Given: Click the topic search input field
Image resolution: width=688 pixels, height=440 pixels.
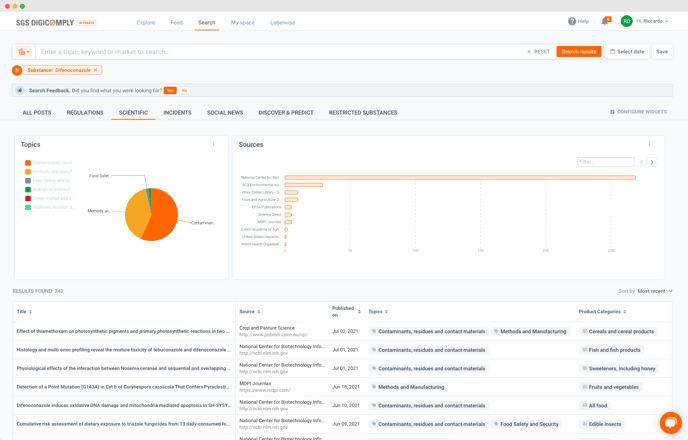Looking at the screenshot, I should 280,51.
